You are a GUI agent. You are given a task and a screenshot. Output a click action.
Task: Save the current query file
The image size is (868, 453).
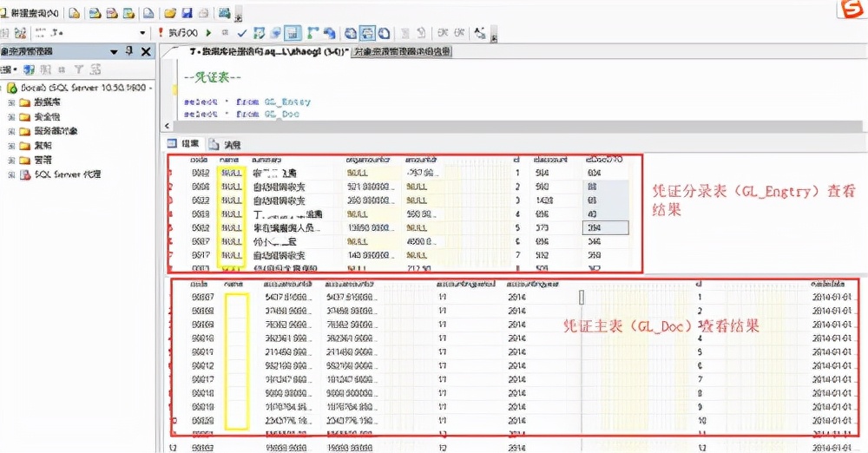tap(187, 13)
